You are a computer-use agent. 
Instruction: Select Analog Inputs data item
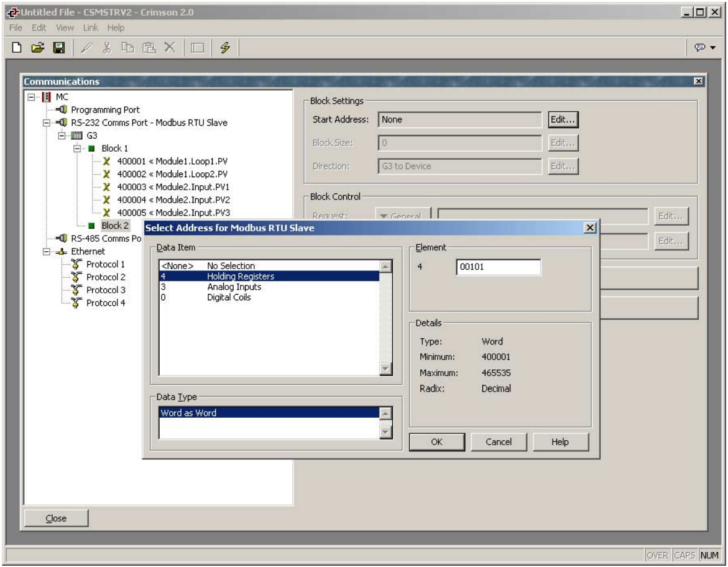coord(269,287)
